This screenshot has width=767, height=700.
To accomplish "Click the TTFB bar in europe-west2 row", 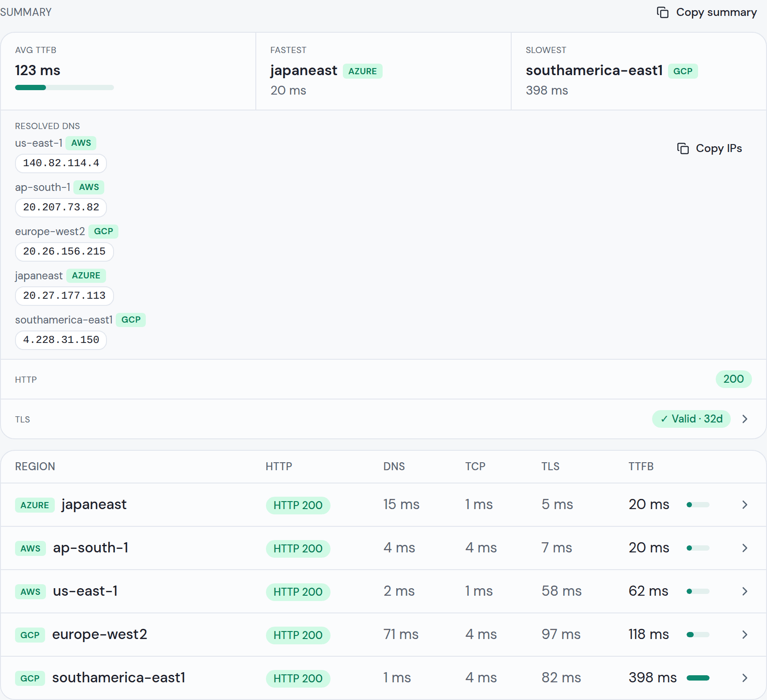I will pyautogui.click(x=698, y=635).
